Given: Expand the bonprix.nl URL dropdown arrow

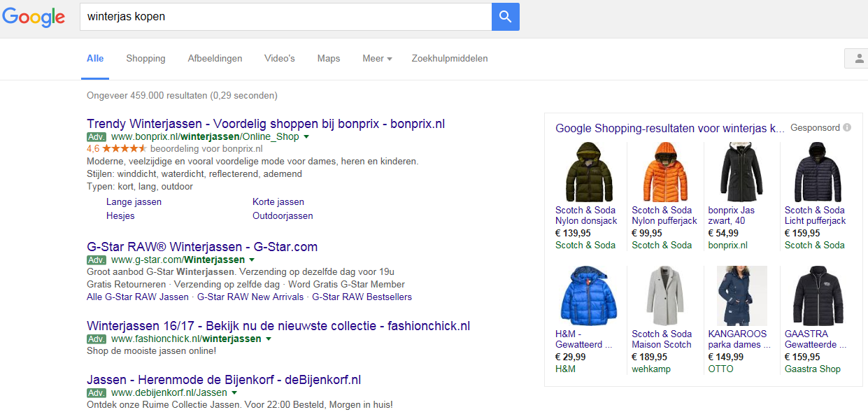Looking at the screenshot, I should 306,137.
